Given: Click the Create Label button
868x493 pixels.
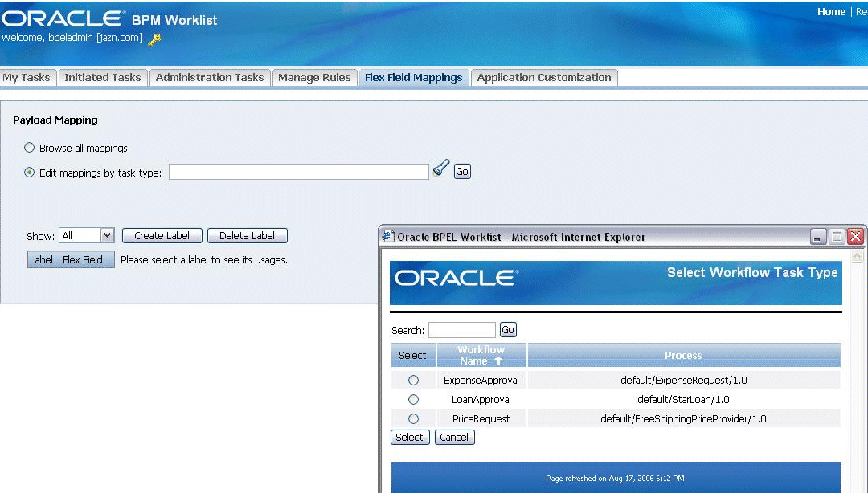Looking at the screenshot, I should coord(162,236).
